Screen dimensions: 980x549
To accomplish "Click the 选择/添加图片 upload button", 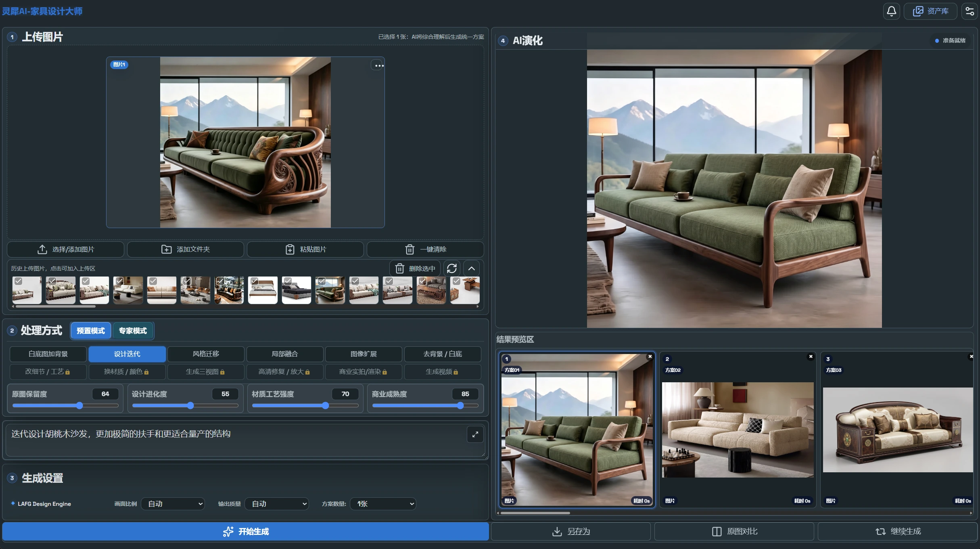I will (x=65, y=249).
